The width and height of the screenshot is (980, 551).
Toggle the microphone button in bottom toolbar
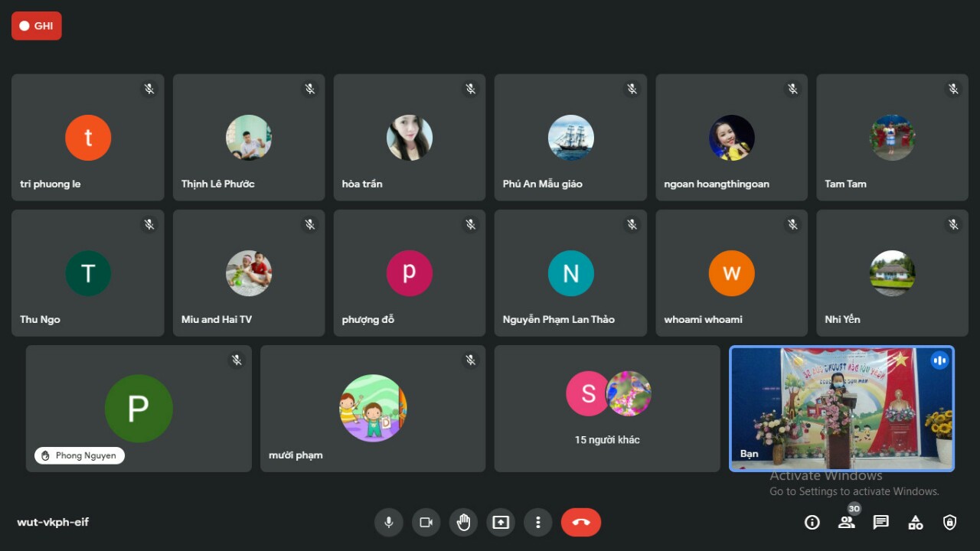(x=389, y=522)
